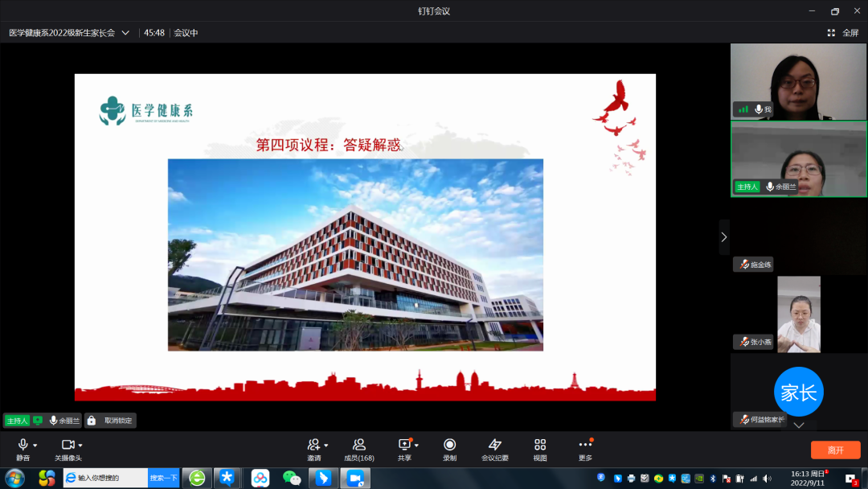Open WeChat from the taskbar
This screenshot has height=489, width=868.
point(292,478)
